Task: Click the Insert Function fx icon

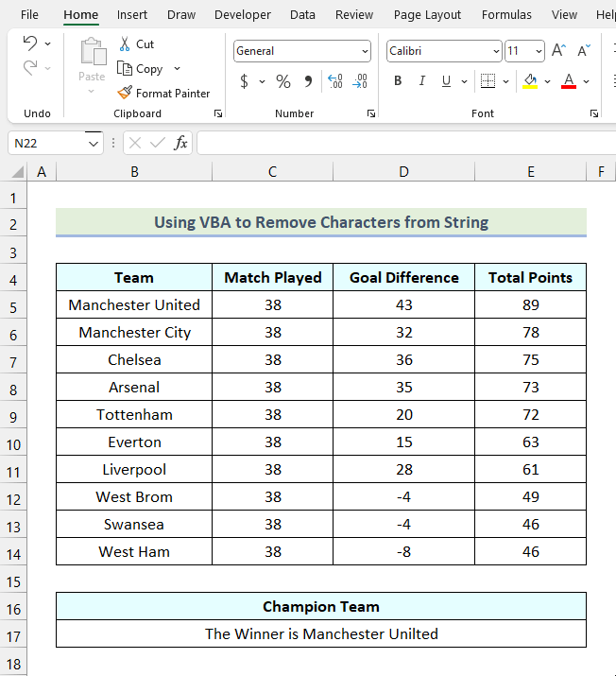Action: (x=180, y=143)
